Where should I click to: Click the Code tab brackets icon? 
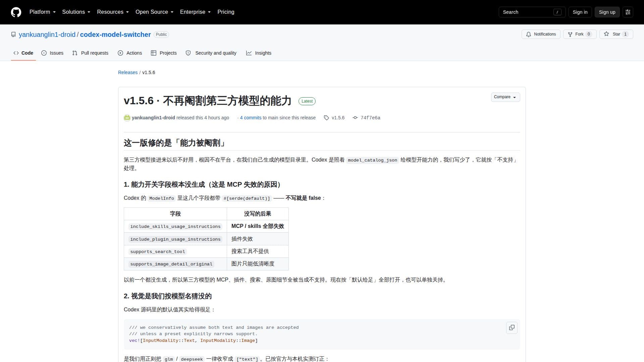click(x=16, y=53)
